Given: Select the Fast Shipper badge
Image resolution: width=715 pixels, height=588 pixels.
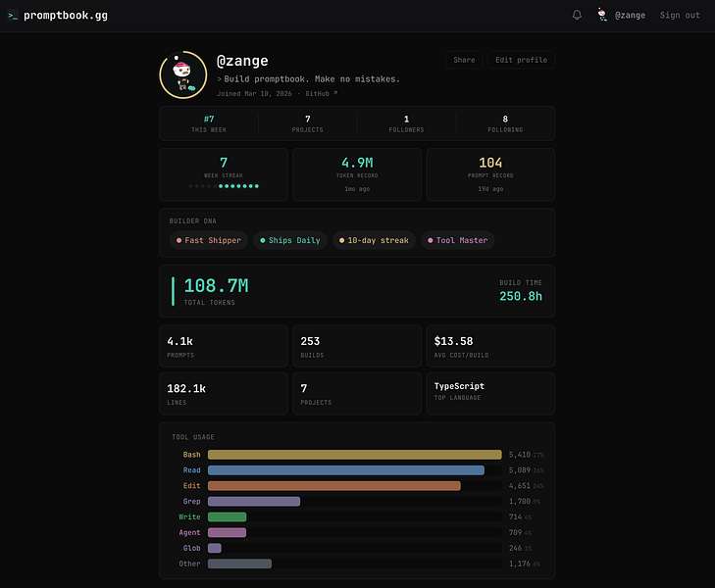Looking at the screenshot, I should click(x=208, y=240).
